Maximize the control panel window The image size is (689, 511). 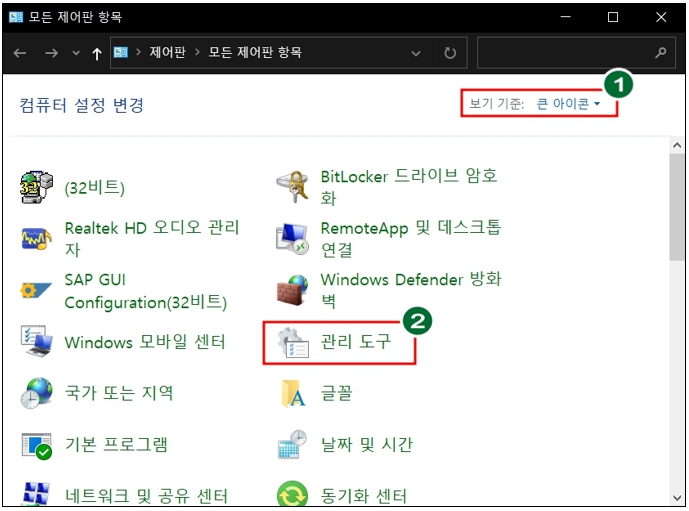(x=613, y=17)
